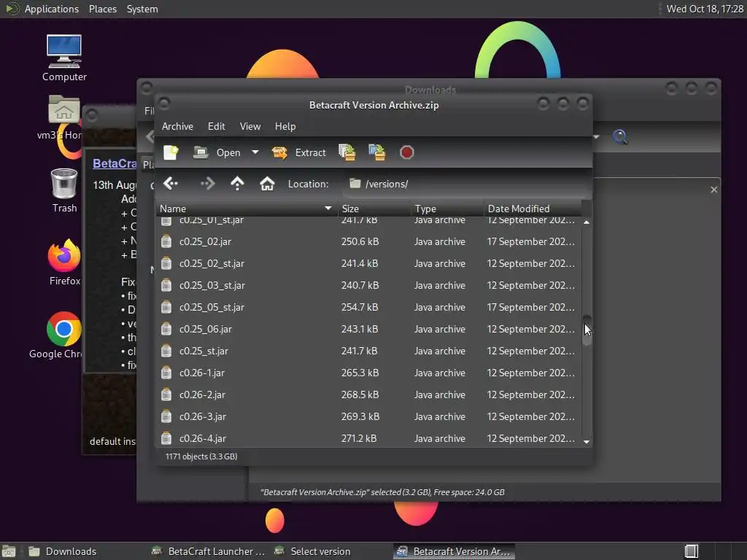Viewport: 747px width, 560px height.
Task: Open the System menu in top panel
Action: coord(142,9)
